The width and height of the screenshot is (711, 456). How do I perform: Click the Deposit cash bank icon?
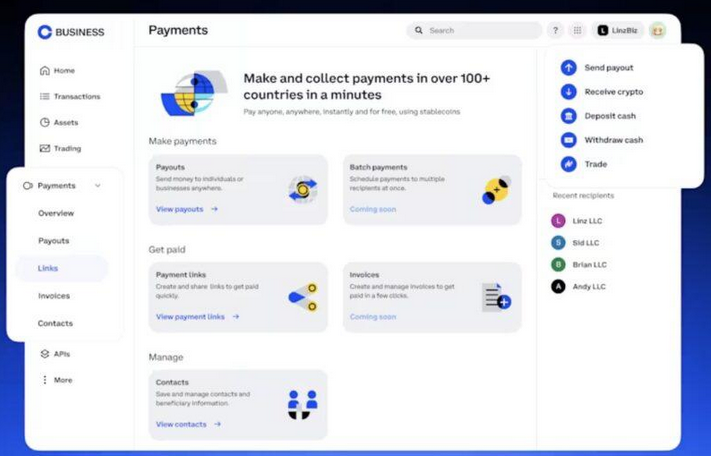[569, 116]
